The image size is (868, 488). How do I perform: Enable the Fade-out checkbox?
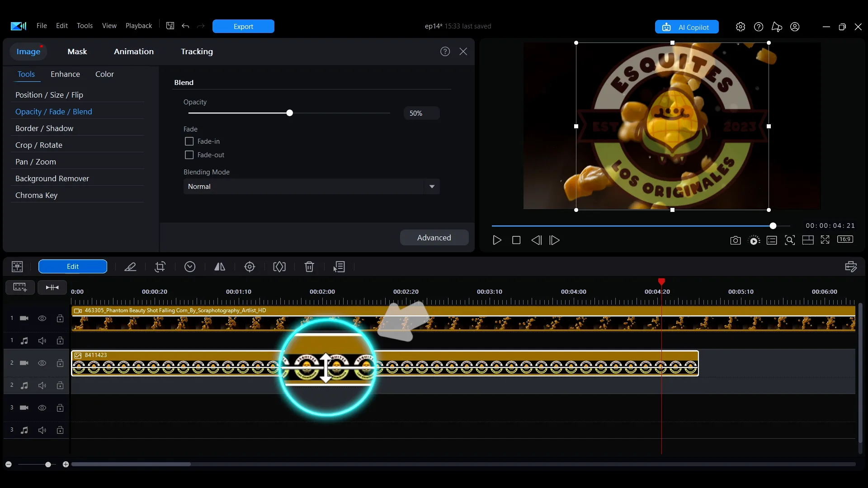click(x=189, y=155)
